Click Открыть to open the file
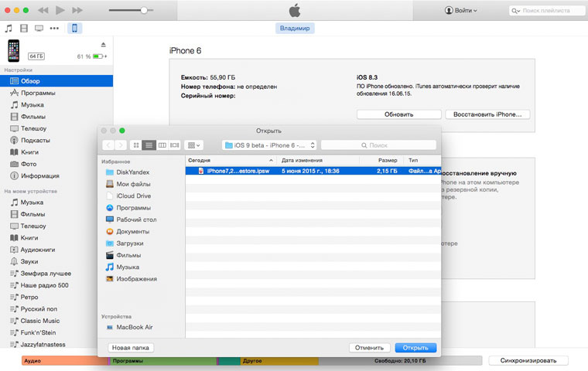The width and height of the screenshot is (588, 371). click(415, 348)
